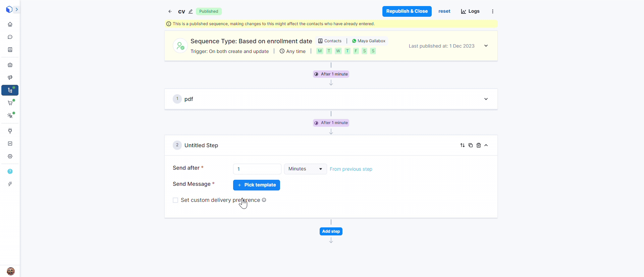Expand the Sequence Type header panel
Viewport: 644px width, 277px height.
click(x=486, y=46)
